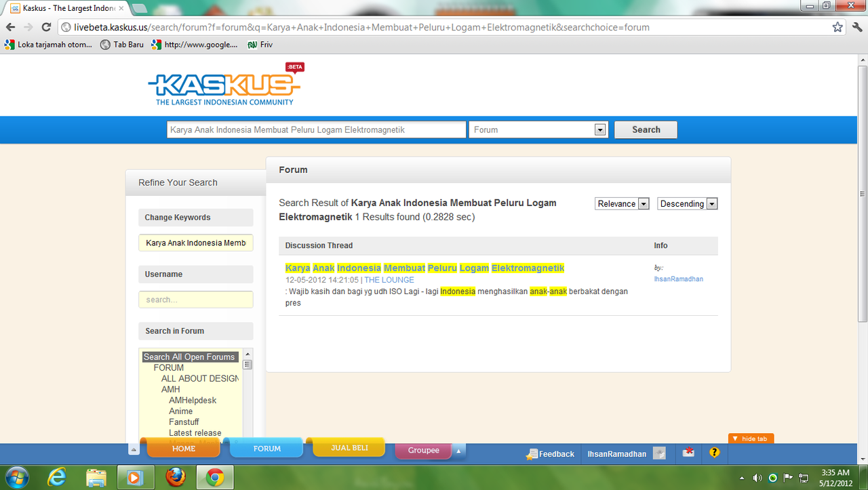Click the Feedback icon in the bottom bar
The image size is (868, 490).
[532, 454]
